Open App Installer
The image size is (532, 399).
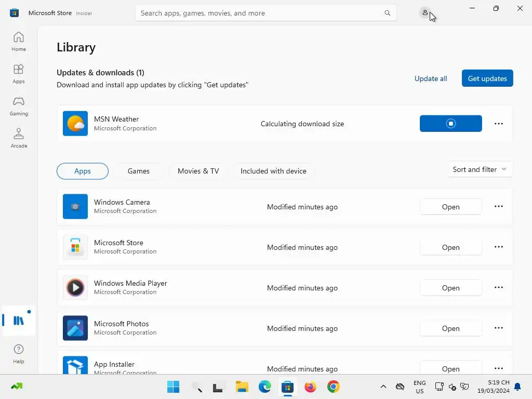[450, 368]
